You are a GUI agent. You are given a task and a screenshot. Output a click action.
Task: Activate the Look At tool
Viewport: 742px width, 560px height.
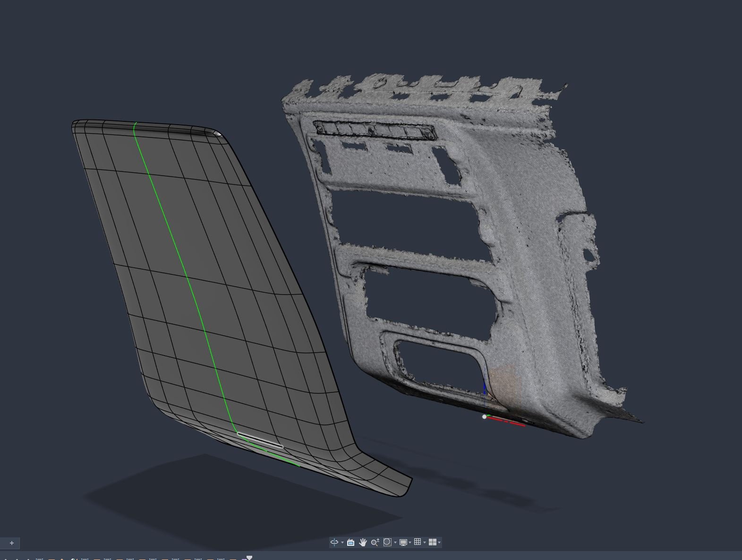350,542
